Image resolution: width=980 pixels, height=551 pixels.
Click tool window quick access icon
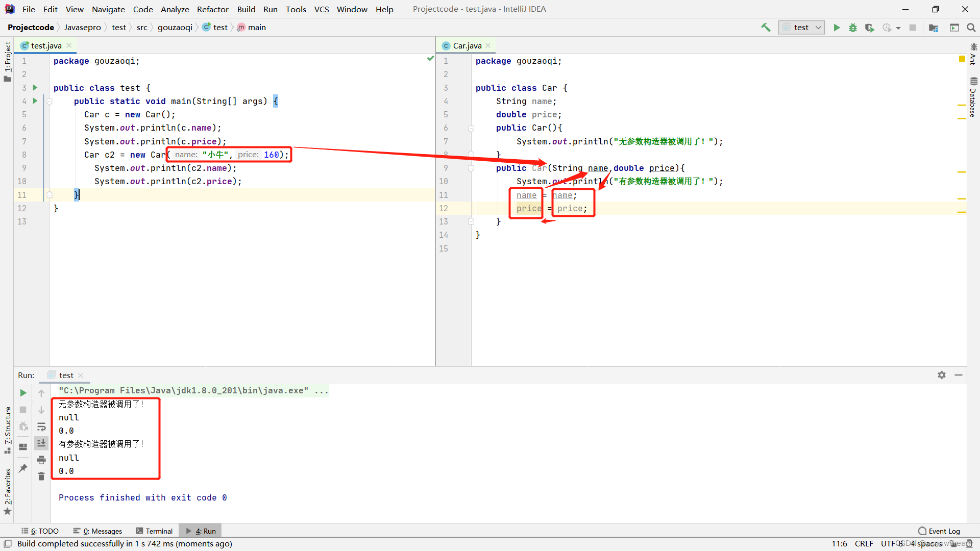[8, 544]
